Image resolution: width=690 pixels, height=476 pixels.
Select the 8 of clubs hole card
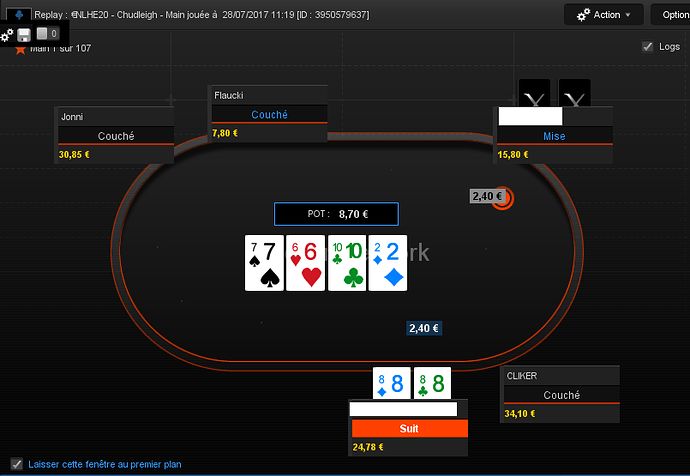pos(432,383)
